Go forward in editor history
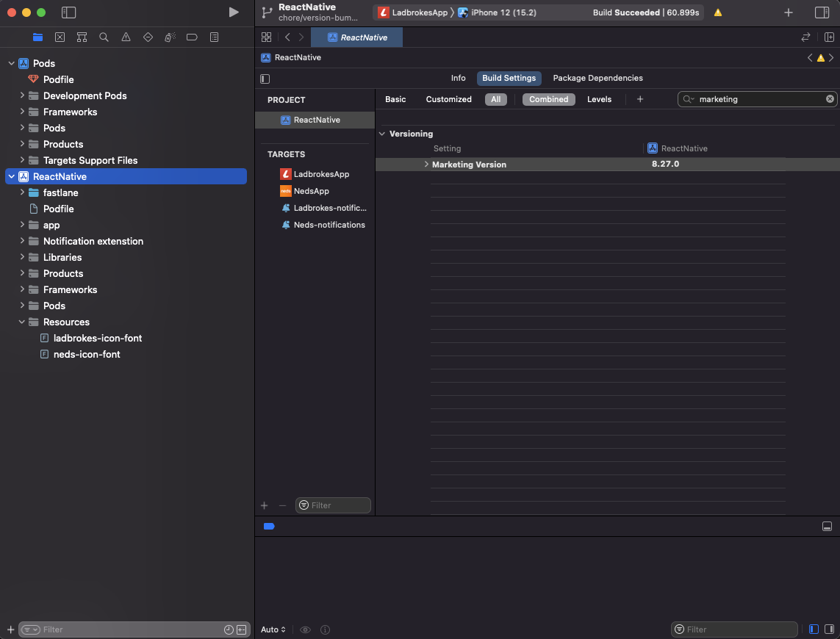Viewport: 840px width, 639px height. point(301,37)
